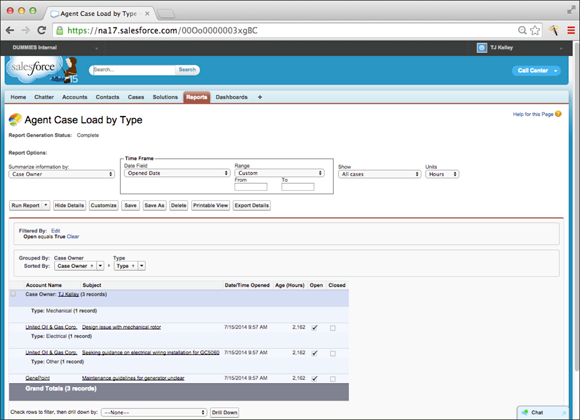Open the Summarize information by dropdown
This screenshot has width=580, height=420.
click(x=62, y=174)
